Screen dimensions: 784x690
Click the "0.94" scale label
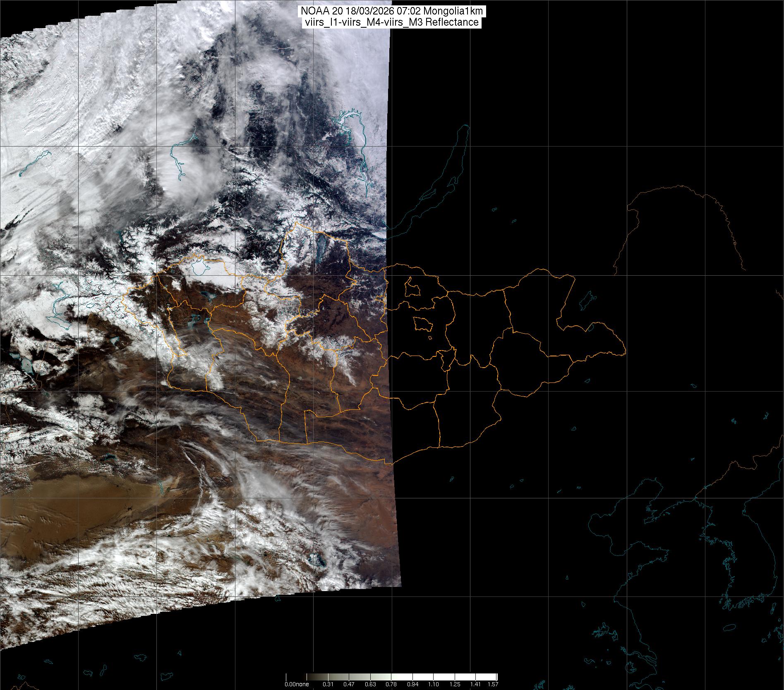[x=413, y=684]
